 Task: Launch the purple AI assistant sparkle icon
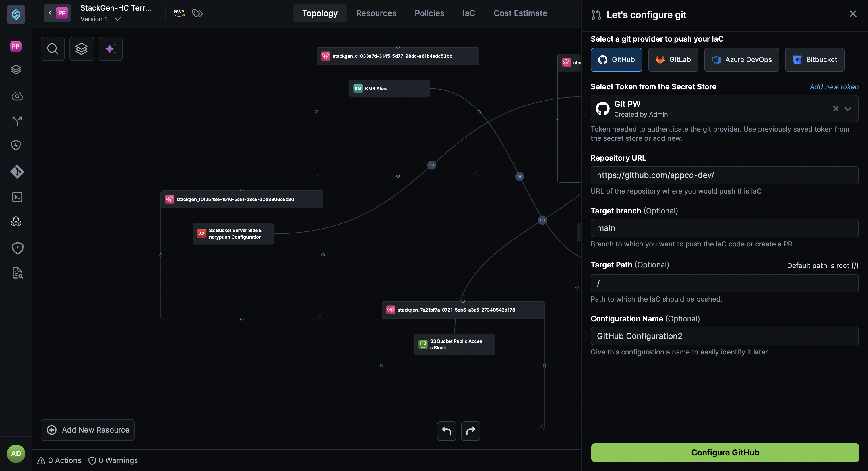tap(111, 49)
